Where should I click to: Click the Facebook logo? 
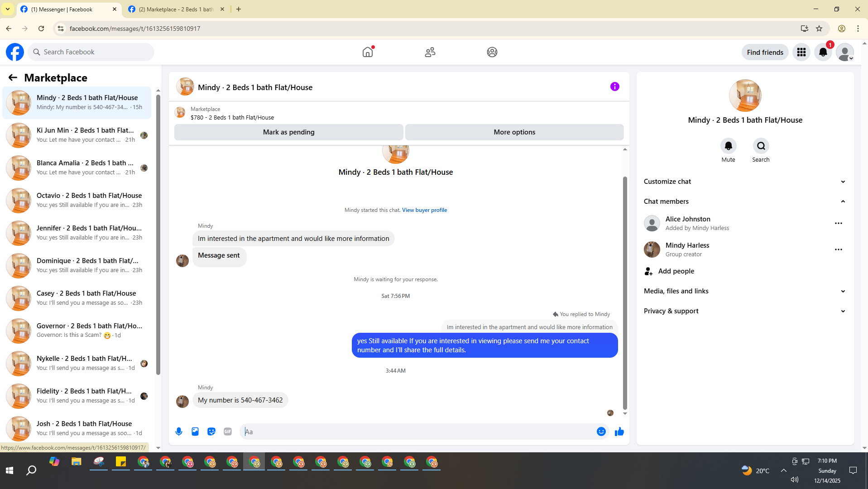(x=15, y=52)
